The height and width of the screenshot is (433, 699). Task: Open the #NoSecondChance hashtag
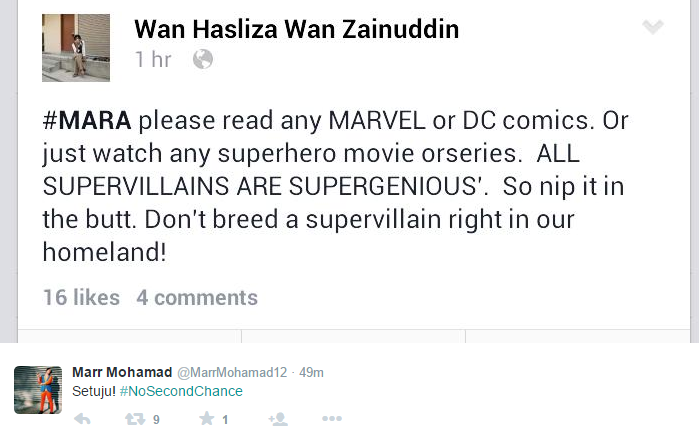click(x=181, y=391)
